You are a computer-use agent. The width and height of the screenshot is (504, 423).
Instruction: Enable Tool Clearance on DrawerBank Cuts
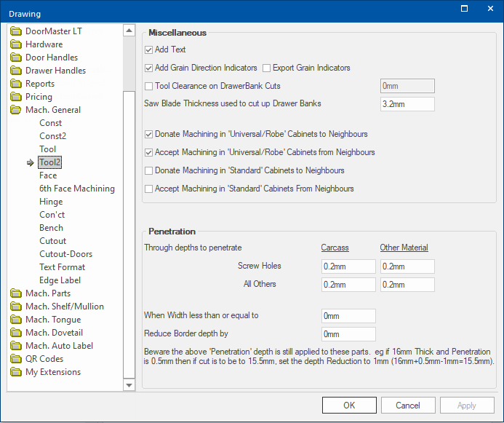149,87
